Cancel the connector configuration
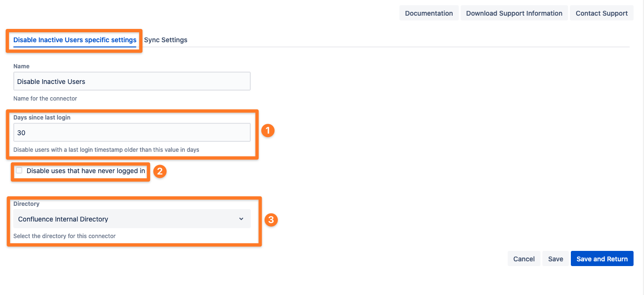This screenshot has height=295, width=644. 523,258
